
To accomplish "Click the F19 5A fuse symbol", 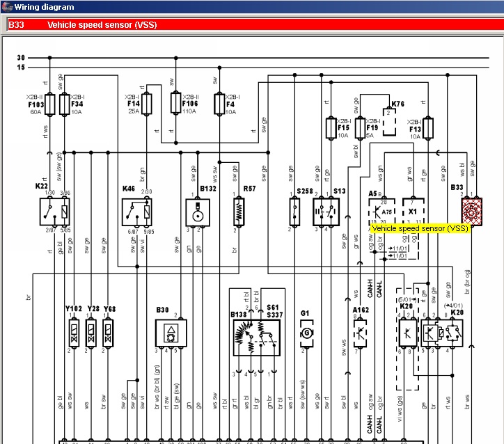I will click(x=360, y=127).
